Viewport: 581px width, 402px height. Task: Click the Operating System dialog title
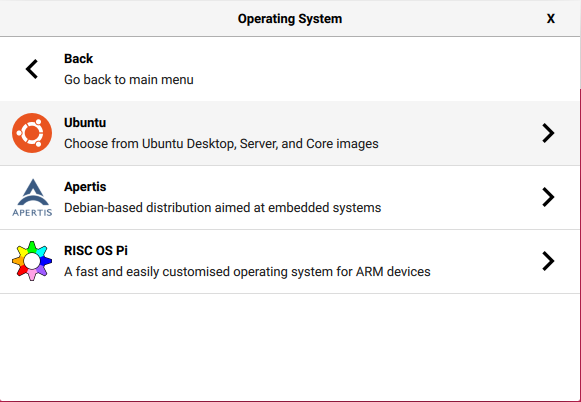click(290, 19)
